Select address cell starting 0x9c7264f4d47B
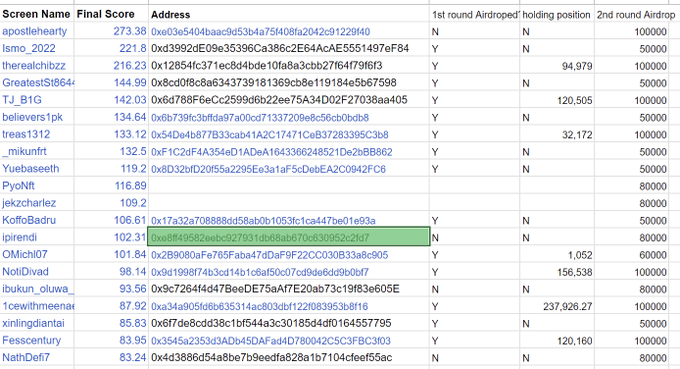The width and height of the screenshot is (680, 369). [x=289, y=289]
